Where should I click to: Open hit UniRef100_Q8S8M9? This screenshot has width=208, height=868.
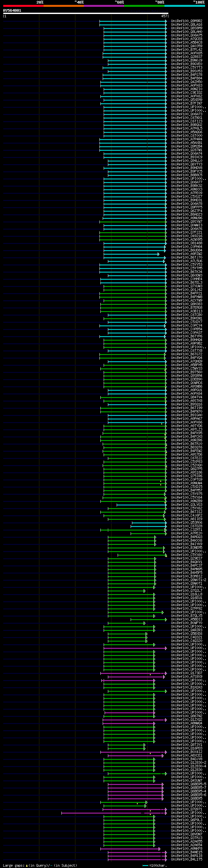[x=187, y=28]
